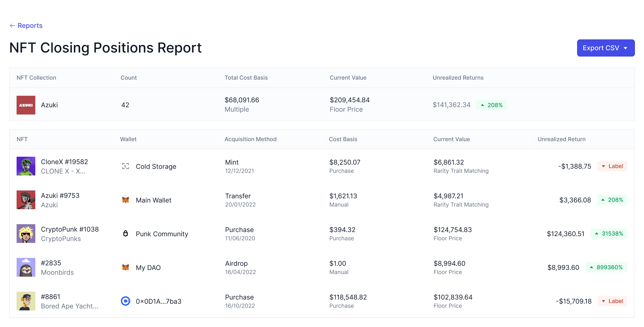Click the Azuki collection logo
This screenshot has width=644, height=327.
26,105
